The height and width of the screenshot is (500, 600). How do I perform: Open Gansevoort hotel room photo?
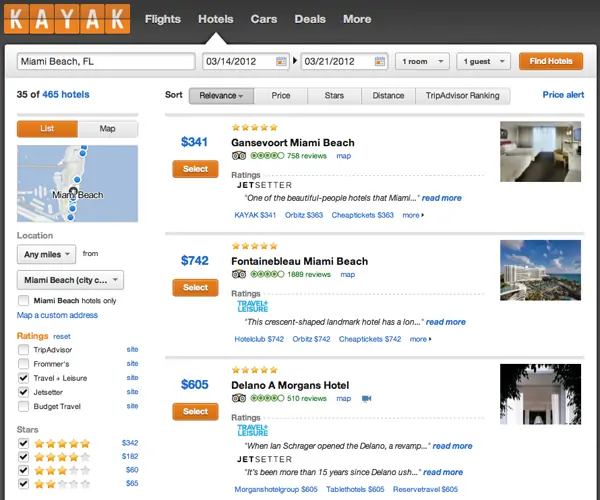pyautogui.click(x=540, y=151)
